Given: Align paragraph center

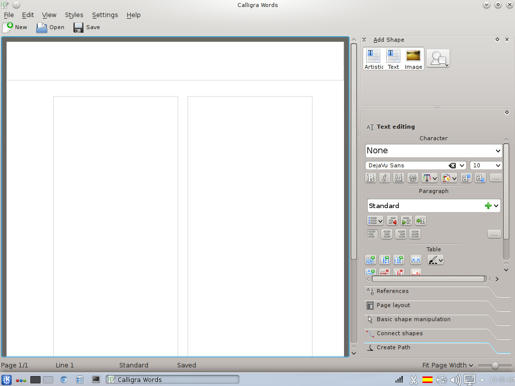Looking at the screenshot, I should point(387,234).
